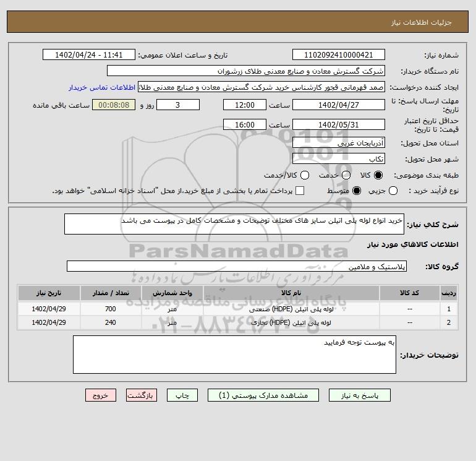
Task: Click the توضیحات خریدار label
Action: [x=429, y=355]
